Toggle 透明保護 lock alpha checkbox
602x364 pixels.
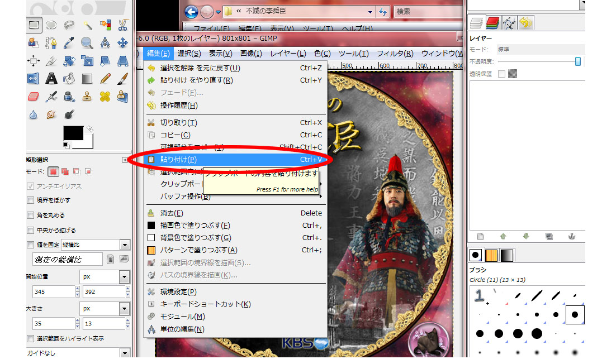point(501,74)
